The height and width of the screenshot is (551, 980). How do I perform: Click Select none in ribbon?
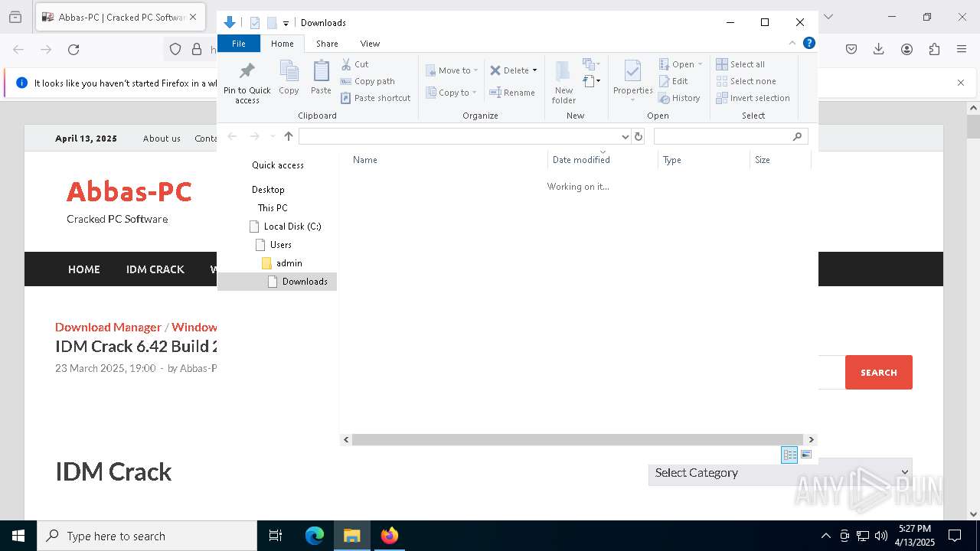(746, 81)
